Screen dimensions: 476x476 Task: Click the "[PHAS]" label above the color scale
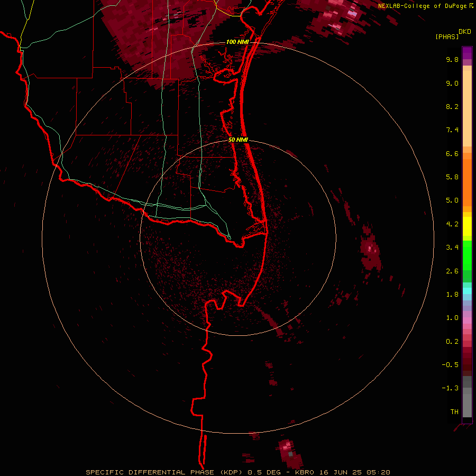(x=447, y=36)
